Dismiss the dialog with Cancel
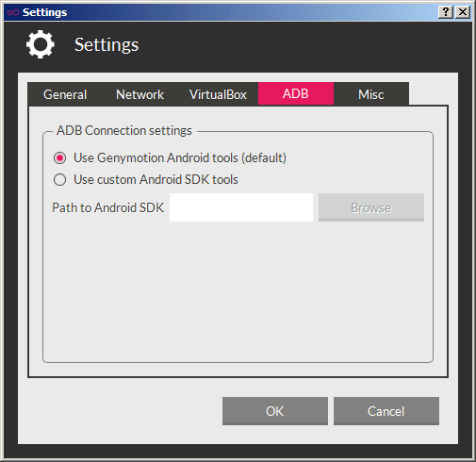 point(386,411)
